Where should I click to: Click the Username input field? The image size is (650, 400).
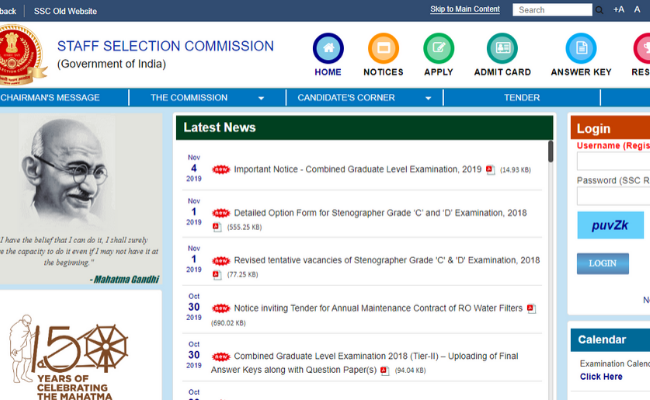point(613,162)
